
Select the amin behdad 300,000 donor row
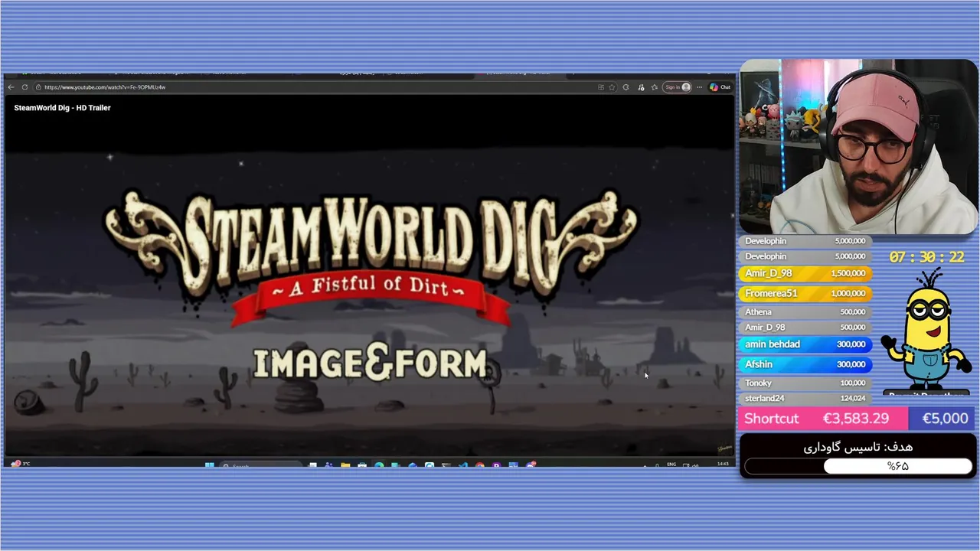[x=805, y=344]
